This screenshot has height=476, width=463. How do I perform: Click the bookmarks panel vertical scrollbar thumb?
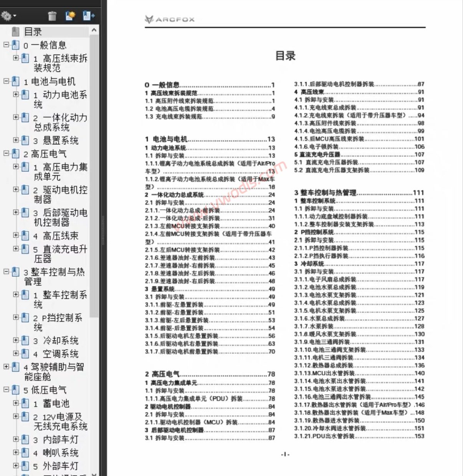94,176
